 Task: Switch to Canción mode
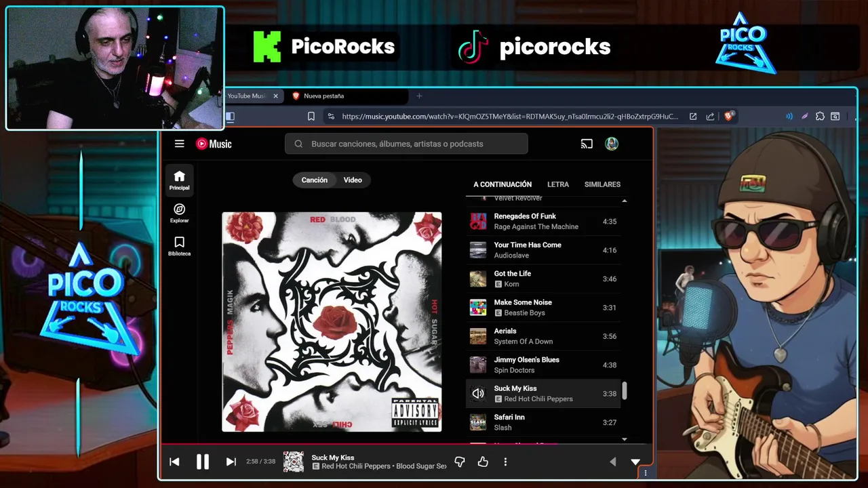tap(314, 180)
